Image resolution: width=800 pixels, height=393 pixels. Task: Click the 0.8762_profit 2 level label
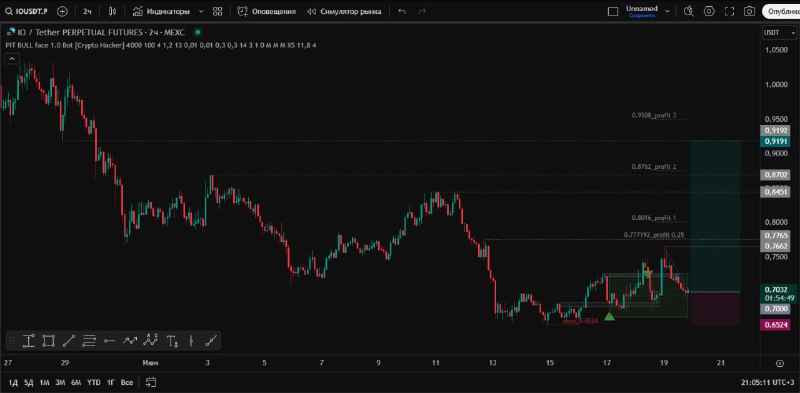click(654, 166)
